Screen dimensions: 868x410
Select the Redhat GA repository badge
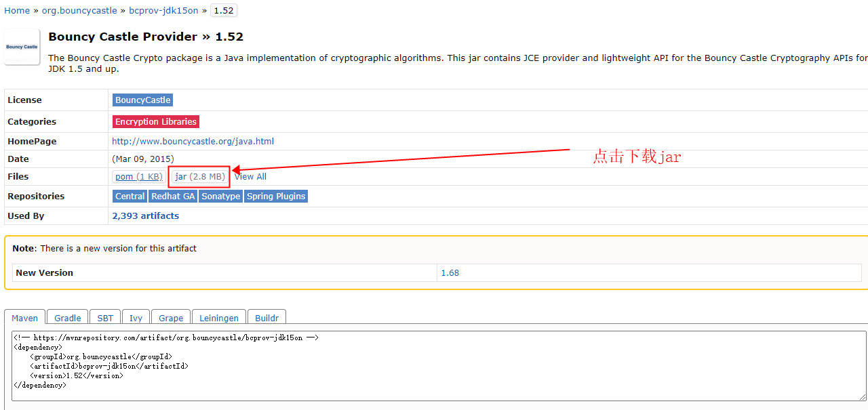[x=173, y=196]
